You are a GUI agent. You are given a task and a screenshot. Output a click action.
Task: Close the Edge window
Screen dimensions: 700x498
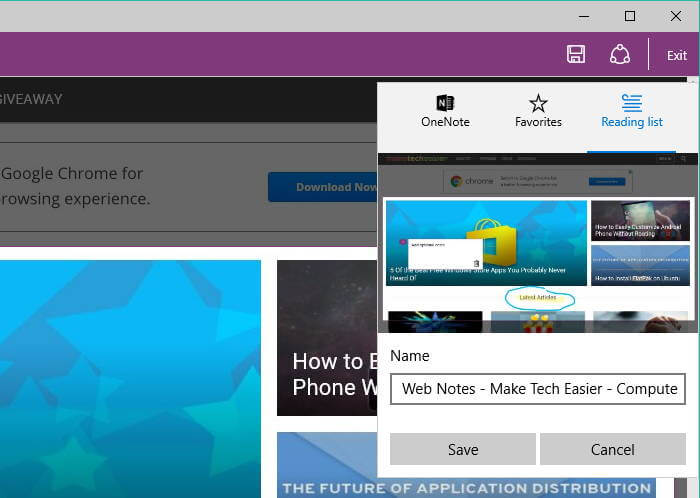[676, 17]
